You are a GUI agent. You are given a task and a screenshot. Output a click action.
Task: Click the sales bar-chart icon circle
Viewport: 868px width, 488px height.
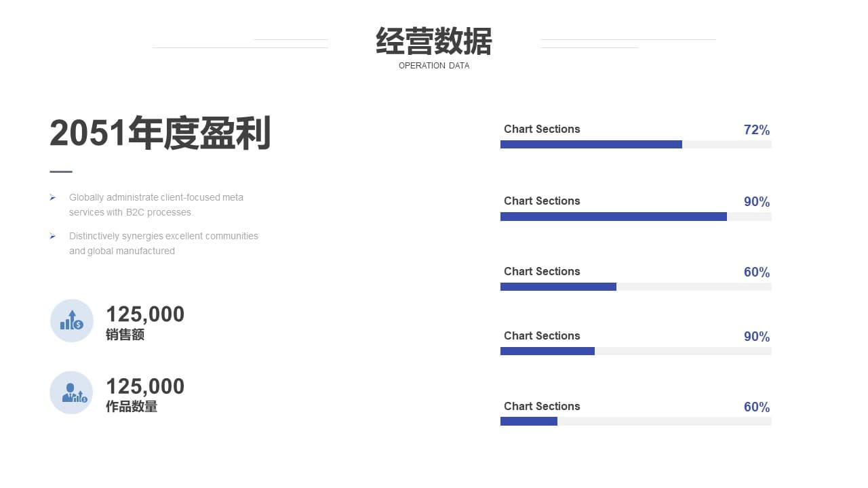[72, 321]
